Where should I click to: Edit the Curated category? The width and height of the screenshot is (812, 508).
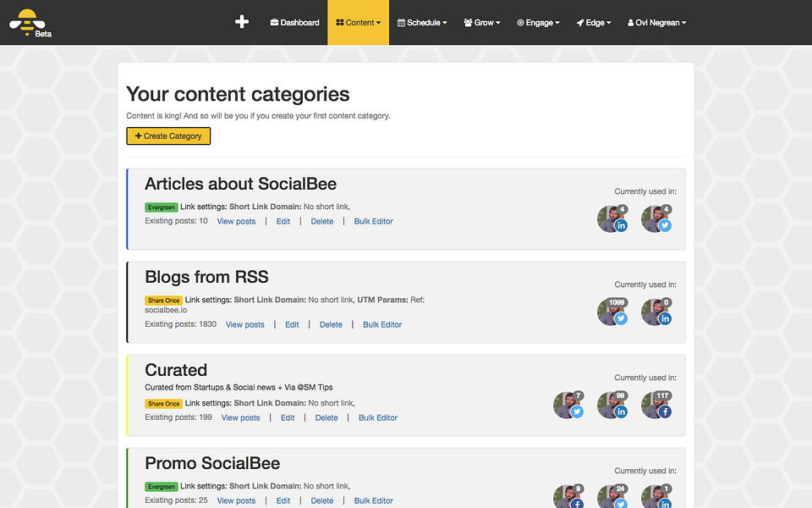point(288,417)
